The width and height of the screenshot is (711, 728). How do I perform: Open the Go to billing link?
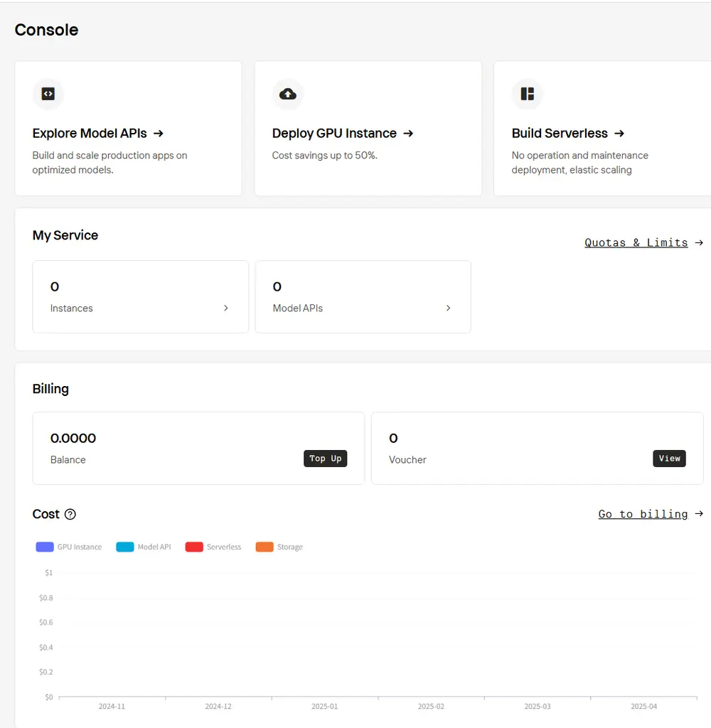pyautogui.click(x=643, y=514)
